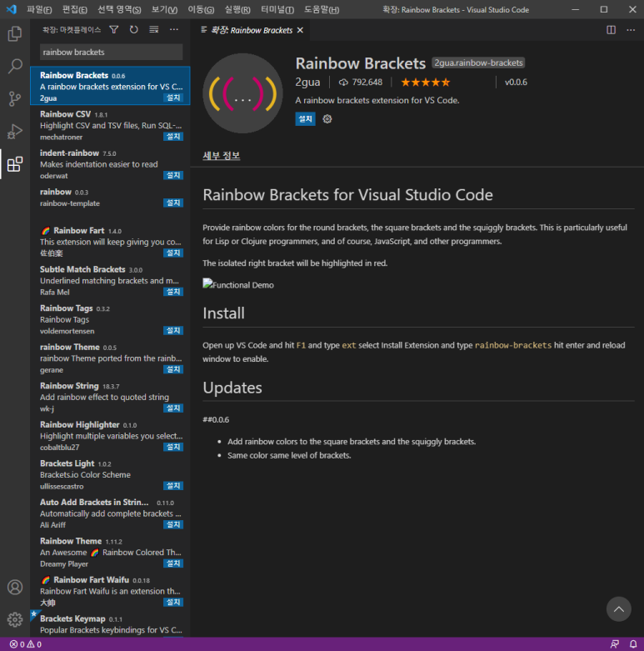Open editor more actions ellipsis
Viewport: 644px width, 651px height.
click(631, 30)
